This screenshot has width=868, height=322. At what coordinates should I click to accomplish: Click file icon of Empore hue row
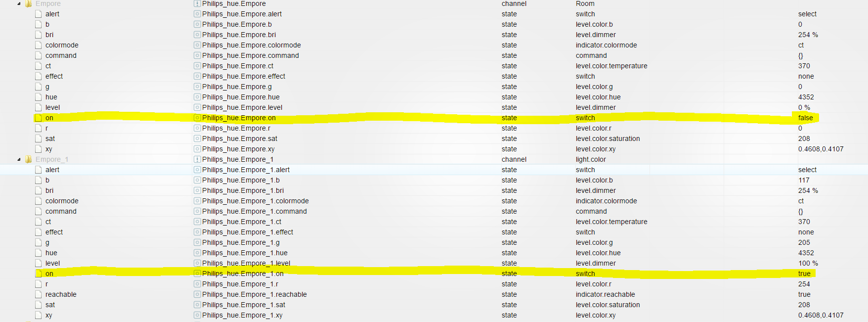tap(39, 97)
